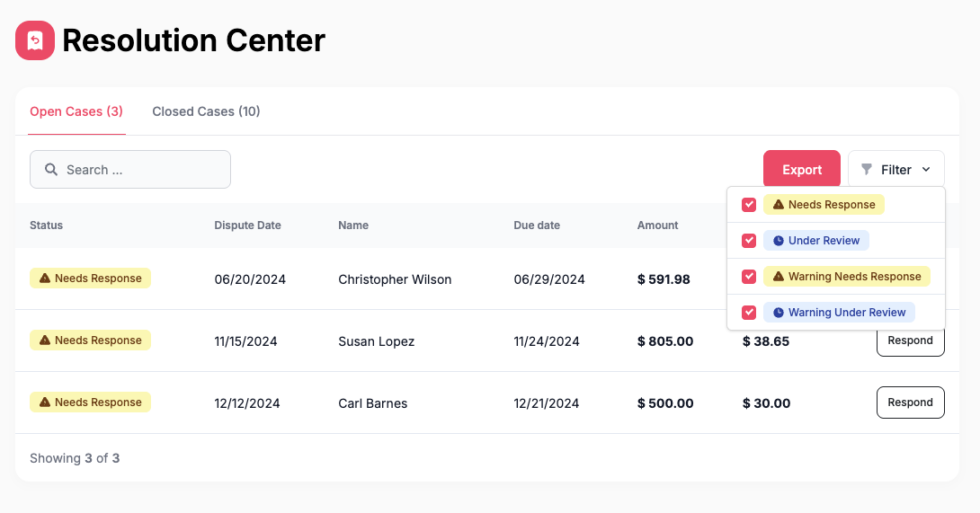Click the Export button
Screen dimensions: 980x513
click(x=802, y=169)
